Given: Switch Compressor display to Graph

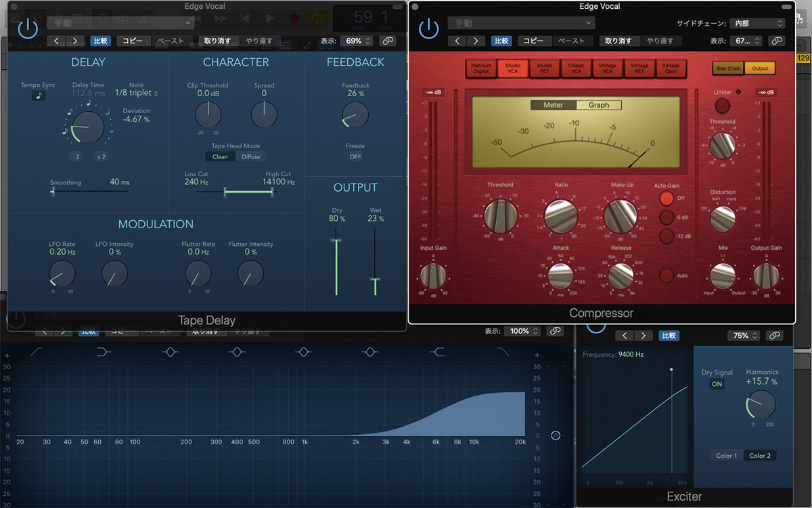Looking at the screenshot, I should [x=599, y=105].
